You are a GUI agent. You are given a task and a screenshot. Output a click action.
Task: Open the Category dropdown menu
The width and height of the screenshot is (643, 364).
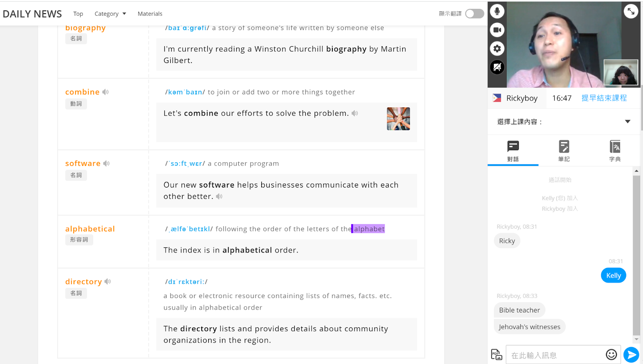(110, 14)
